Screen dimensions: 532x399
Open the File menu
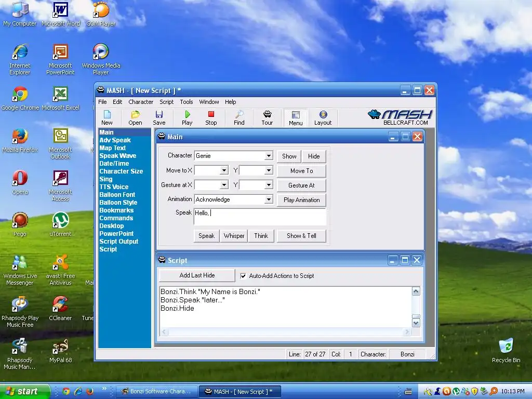[x=102, y=102]
